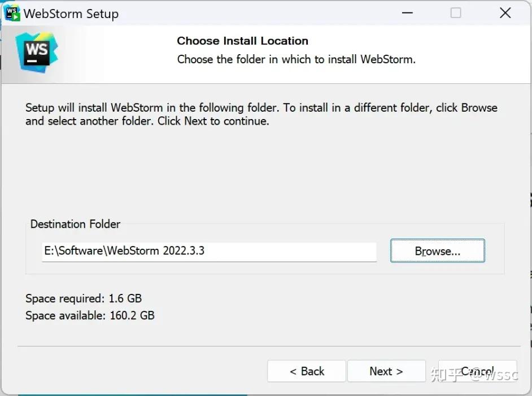This screenshot has height=396, width=532.
Task: Cancel the WebStorm installation
Action: (477, 371)
